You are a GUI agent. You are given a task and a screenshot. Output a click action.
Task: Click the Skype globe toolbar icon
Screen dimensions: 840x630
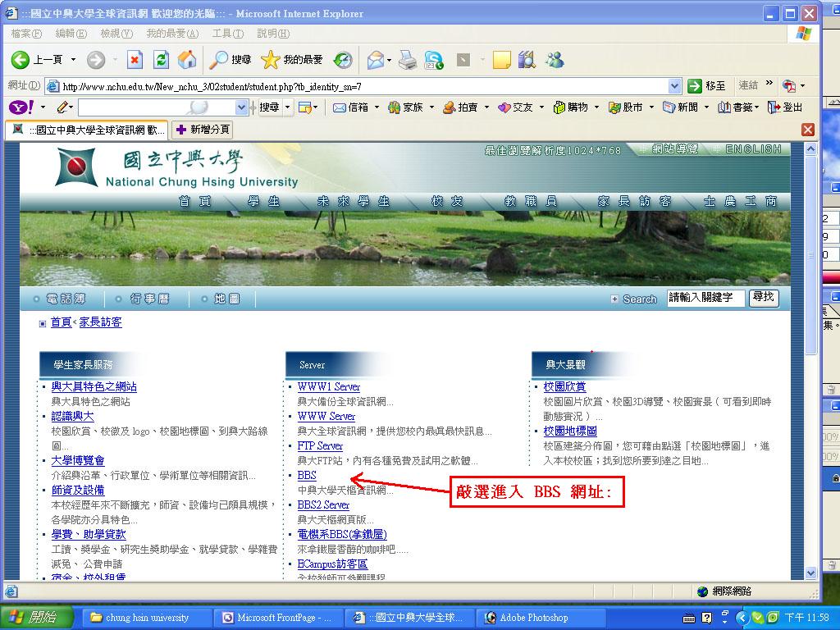434,59
